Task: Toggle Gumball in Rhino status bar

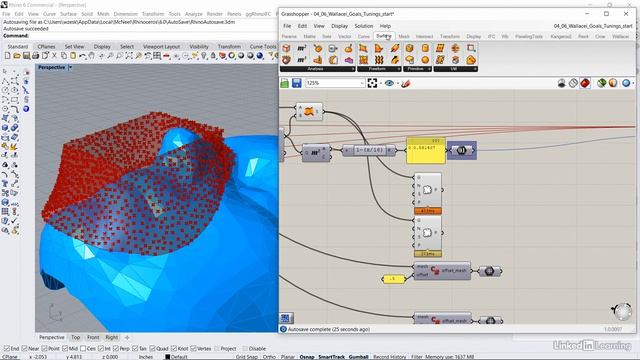Action: (358, 357)
